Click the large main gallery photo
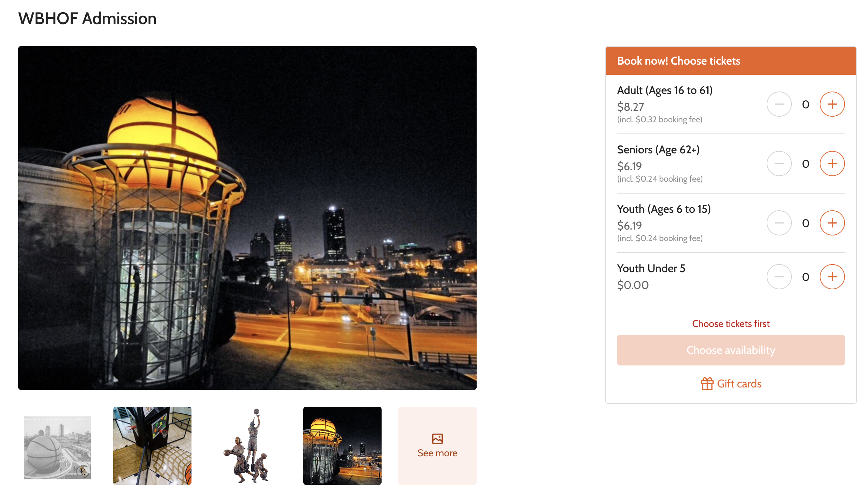Screen dimensions: 868x501 coord(247,218)
